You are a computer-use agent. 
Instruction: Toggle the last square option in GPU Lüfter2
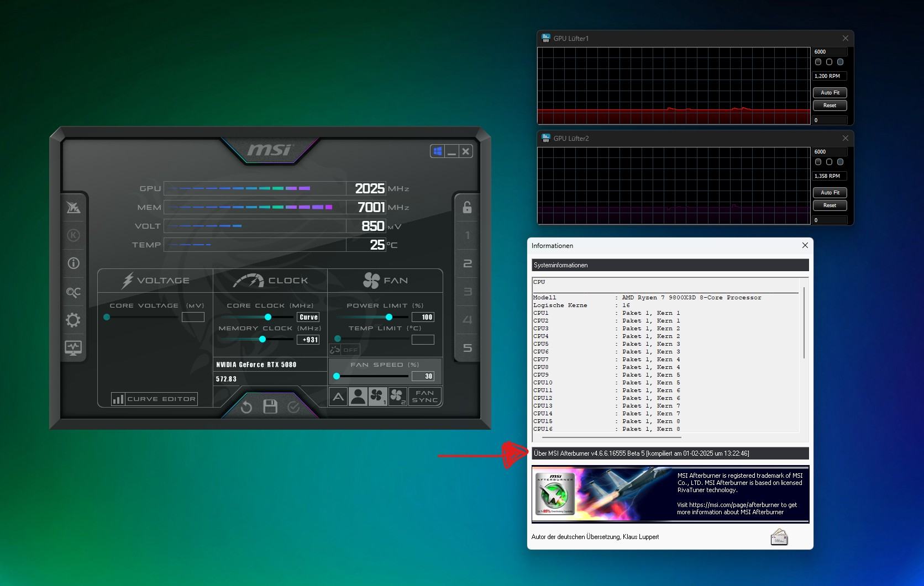(x=841, y=162)
